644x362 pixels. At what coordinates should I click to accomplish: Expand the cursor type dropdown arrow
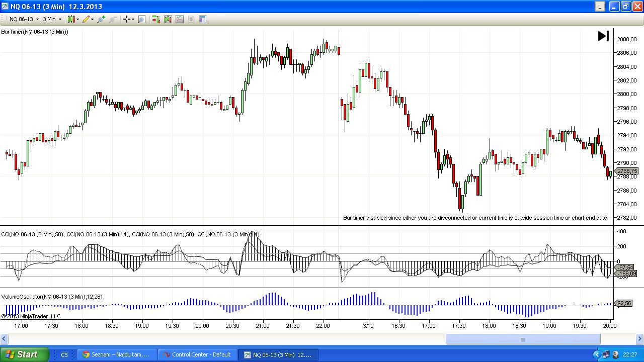(133, 20)
